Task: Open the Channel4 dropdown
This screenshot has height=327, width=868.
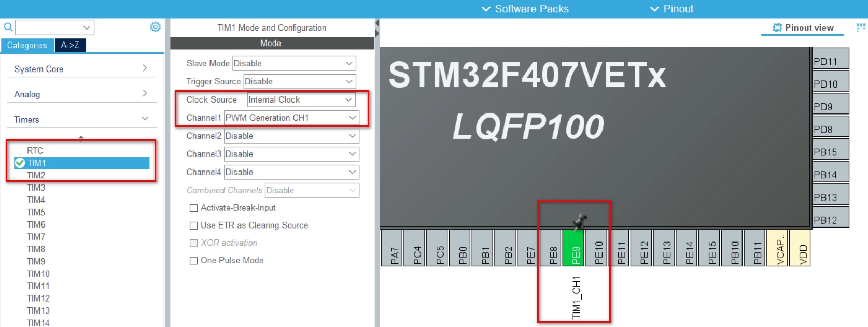Action: (291, 172)
